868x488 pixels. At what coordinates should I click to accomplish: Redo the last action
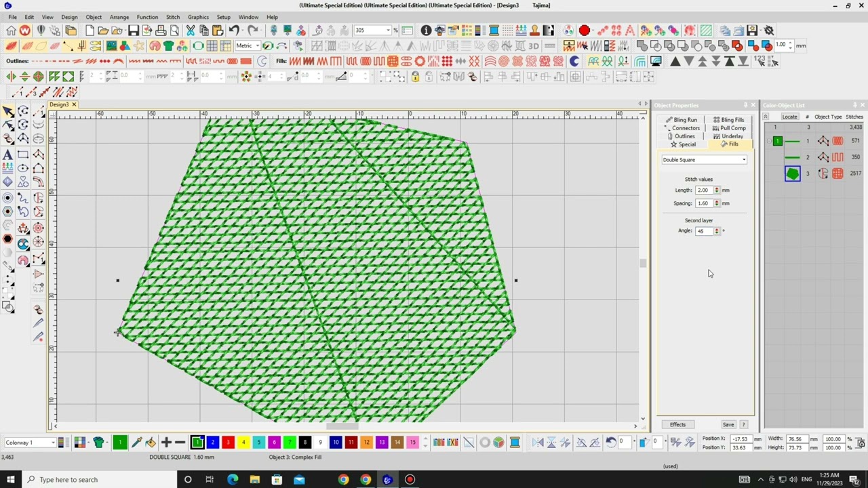pyautogui.click(x=252, y=30)
